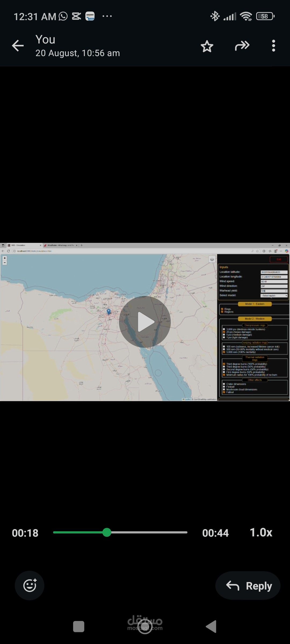Screen dimensions: 290x644
Task: Tap the battery indicator showing 58
Action: click(265, 16)
